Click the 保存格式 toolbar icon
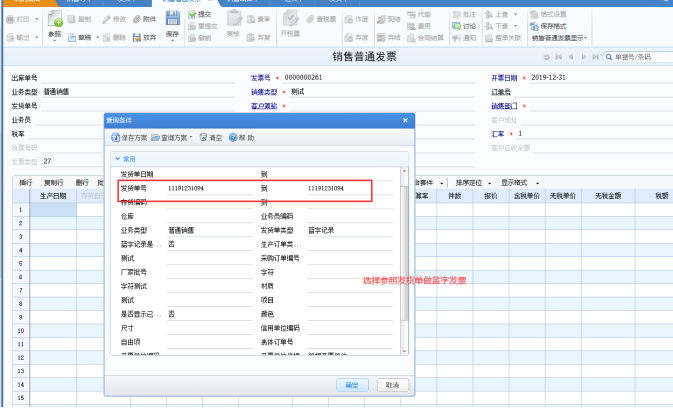Screen dimensions: 673x408 click(x=534, y=26)
